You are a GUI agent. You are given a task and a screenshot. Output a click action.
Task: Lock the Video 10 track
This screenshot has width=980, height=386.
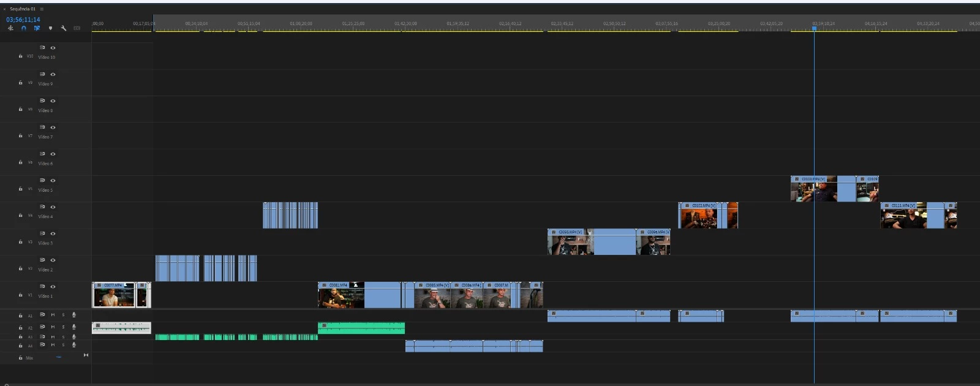(20, 56)
